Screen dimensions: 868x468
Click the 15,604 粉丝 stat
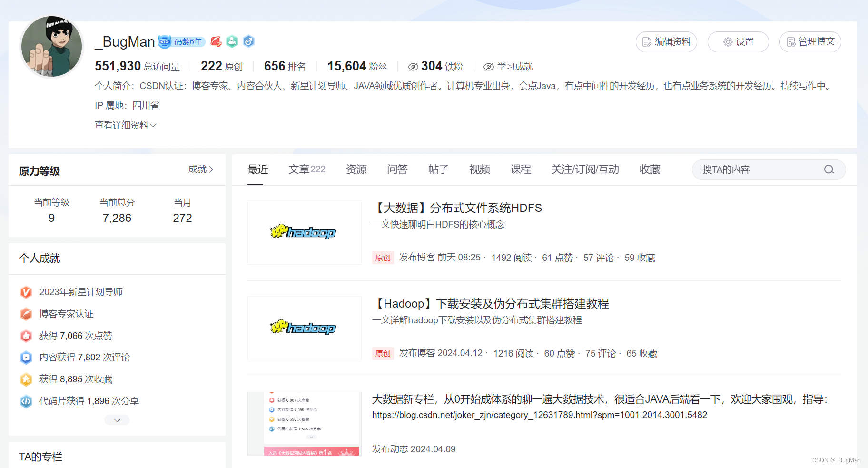point(357,66)
